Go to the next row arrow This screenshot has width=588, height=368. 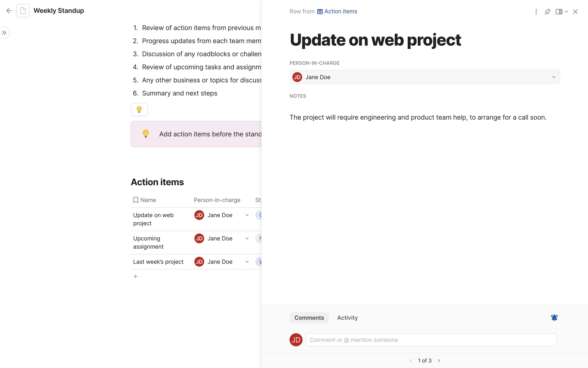[439, 361]
